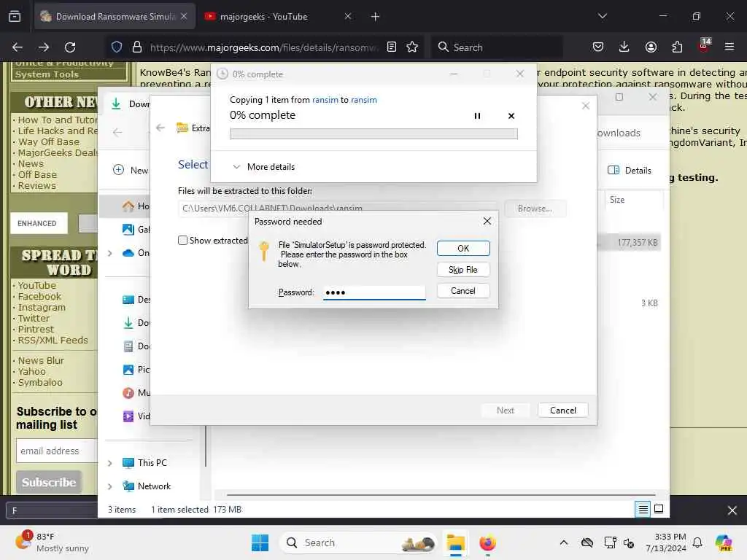Click the extraction folder path field

(338, 209)
